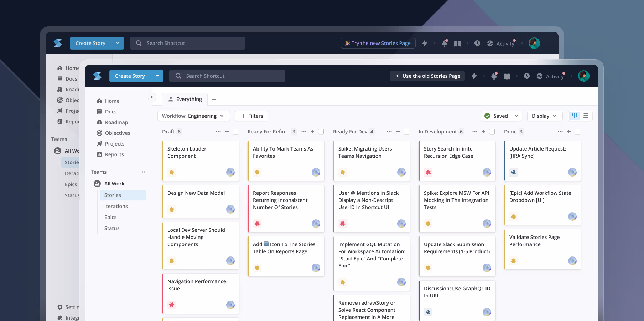Open Reports in front sidebar

click(114, 154)
